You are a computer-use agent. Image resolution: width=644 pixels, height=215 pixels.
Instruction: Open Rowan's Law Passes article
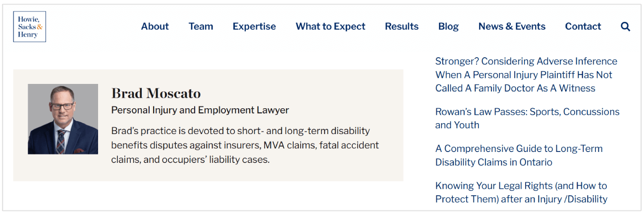point(527,118)
